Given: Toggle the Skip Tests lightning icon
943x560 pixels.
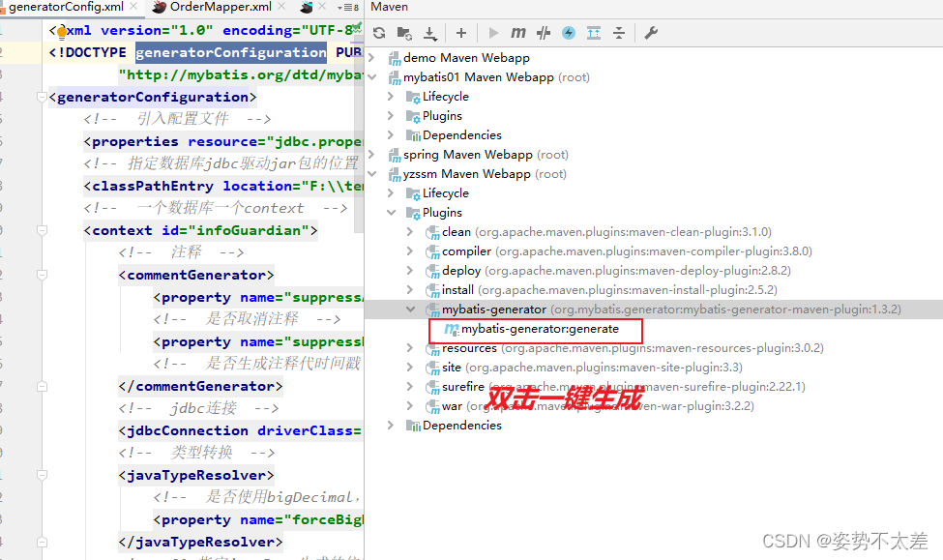Looking at the screenshot, I should (569, 33).
